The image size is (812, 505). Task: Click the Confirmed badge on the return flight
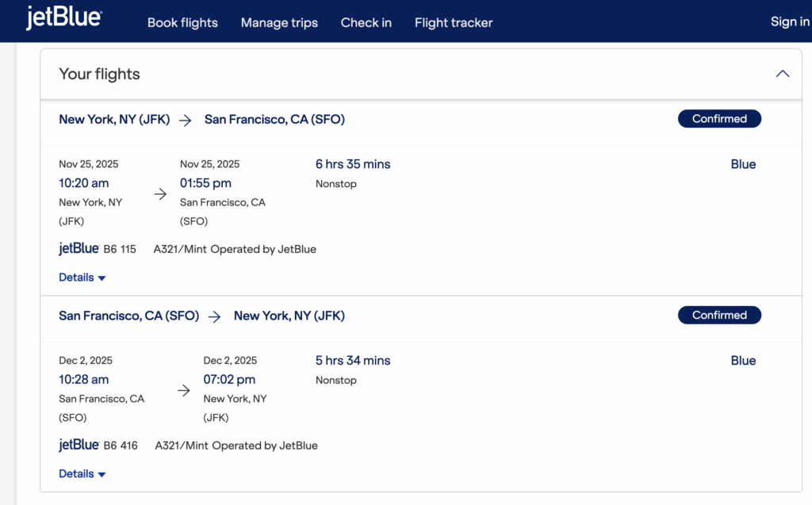click(719, 315)
